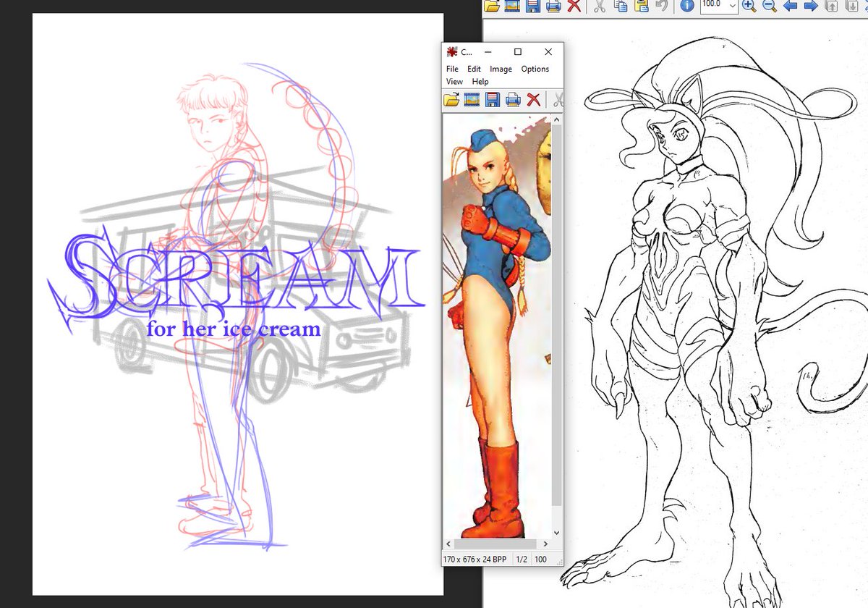
Task: Click Open folder icon in small window toolbar
Action: click(452, 100)
